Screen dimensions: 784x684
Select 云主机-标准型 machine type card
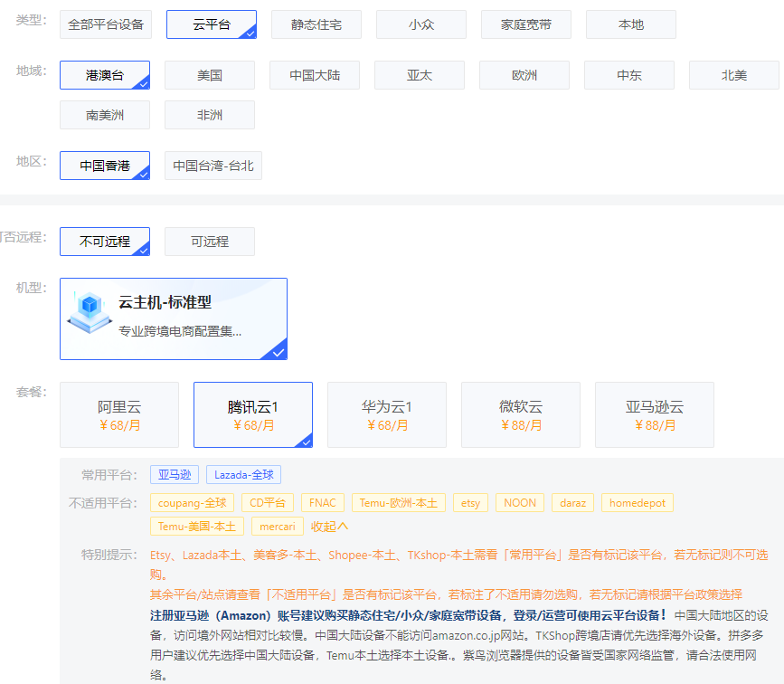pos(174,318)
